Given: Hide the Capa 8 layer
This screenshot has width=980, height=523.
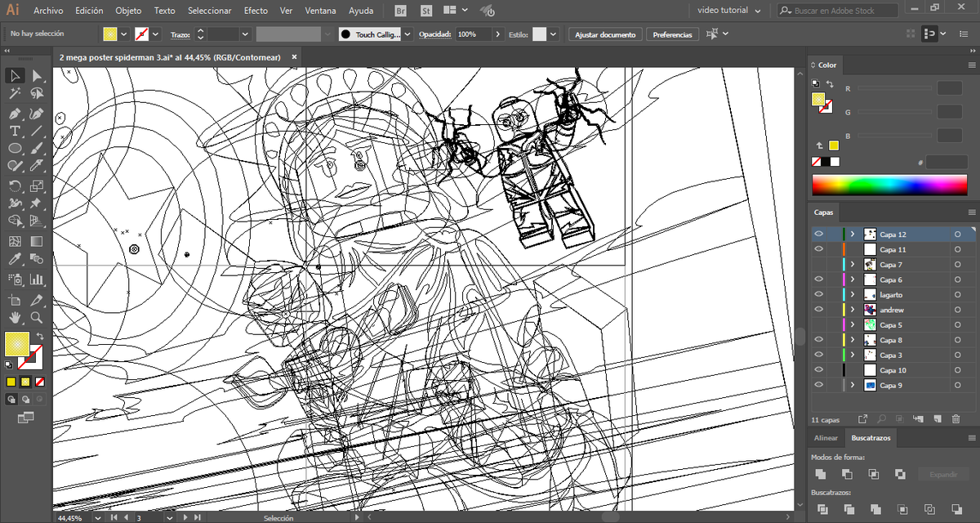Looking at the screenshot, I should [x=818, y=340].
